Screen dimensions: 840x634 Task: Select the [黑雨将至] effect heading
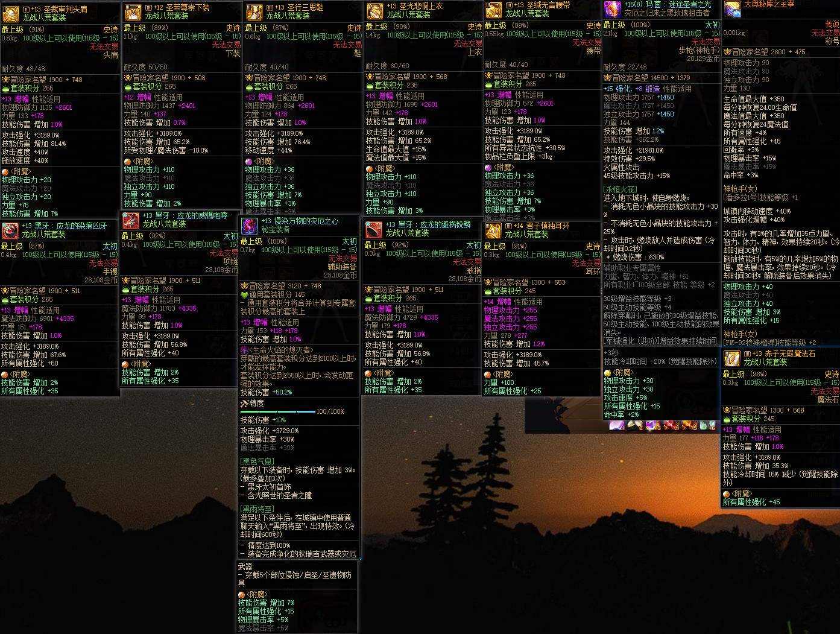256,509
